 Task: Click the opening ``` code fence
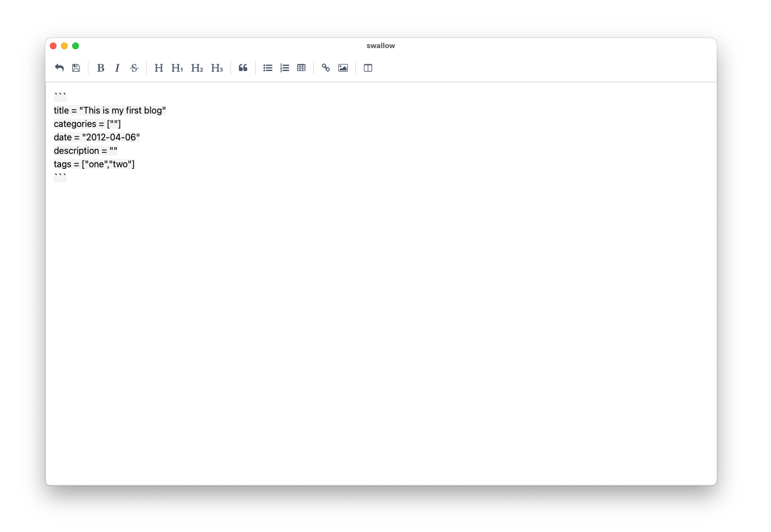coord(60,96)
